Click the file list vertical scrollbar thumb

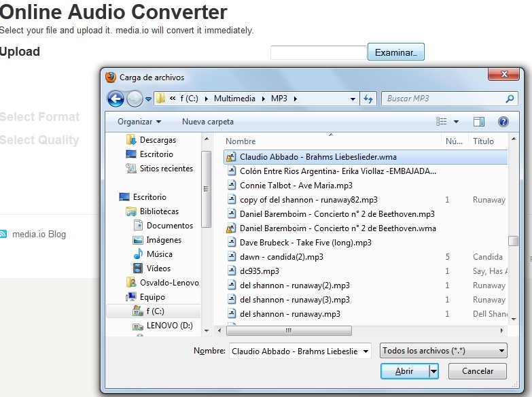[x=514, y=241]
